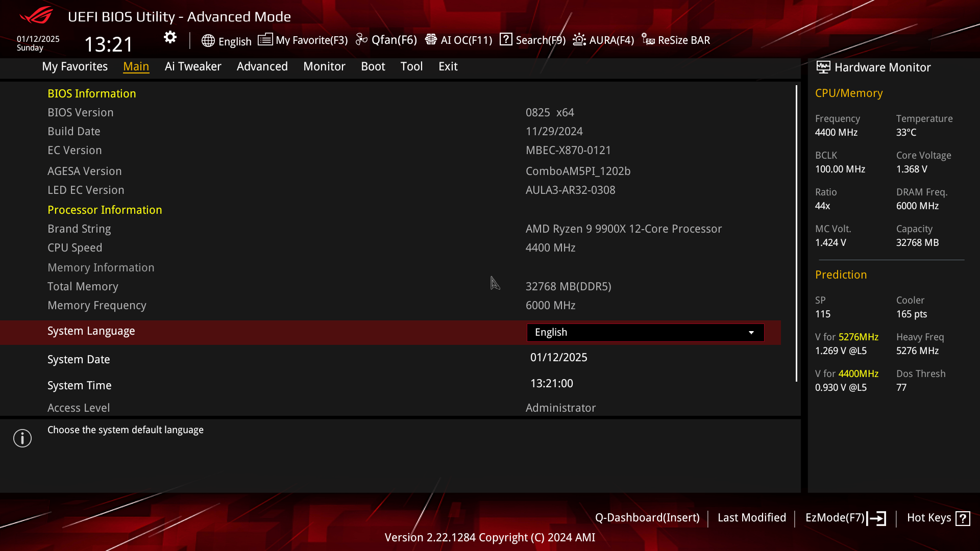Click Core Voltage 1.368 V reading

pos(912,169)
